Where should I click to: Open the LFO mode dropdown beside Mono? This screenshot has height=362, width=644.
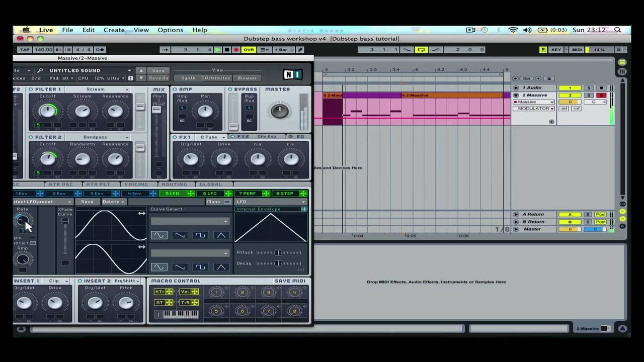271,202
